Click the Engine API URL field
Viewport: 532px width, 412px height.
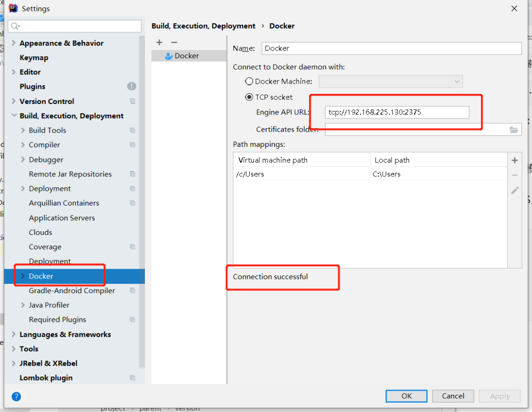397,112
